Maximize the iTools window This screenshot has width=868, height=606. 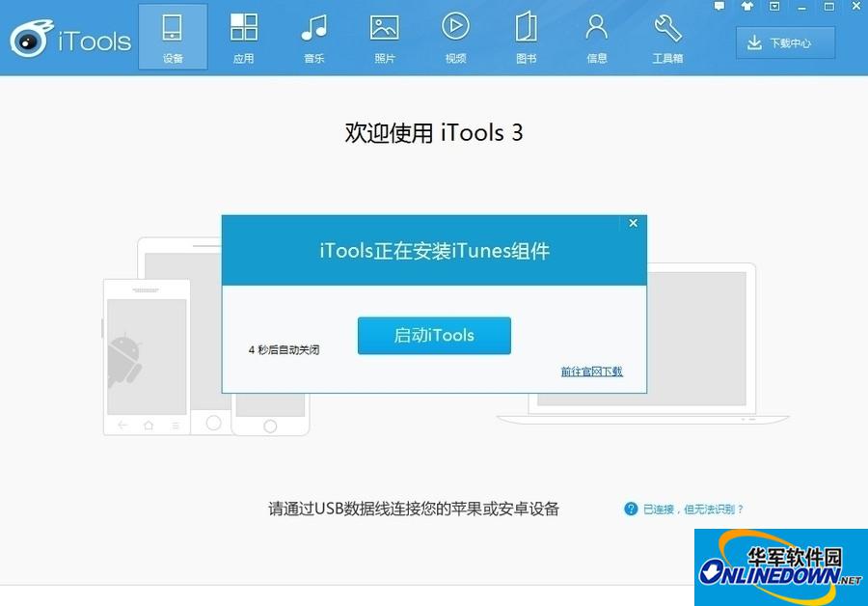coord(828,7)
